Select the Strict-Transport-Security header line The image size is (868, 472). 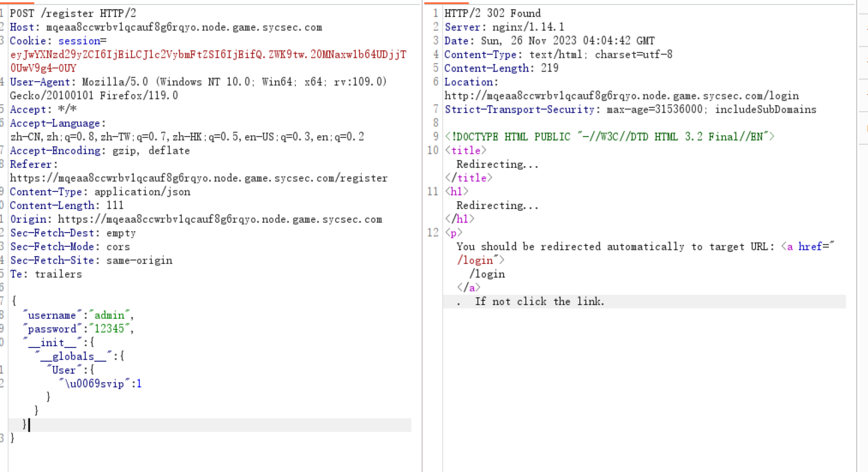coord(630,109)
